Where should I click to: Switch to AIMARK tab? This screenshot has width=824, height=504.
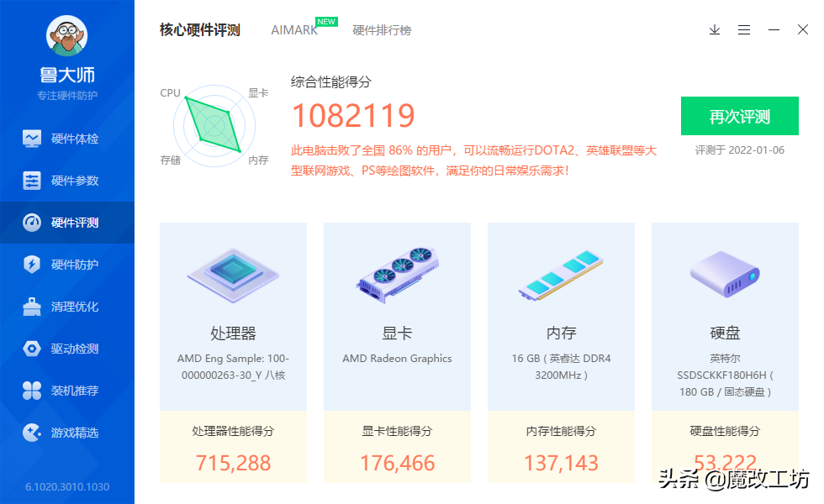tap(294, 30)
